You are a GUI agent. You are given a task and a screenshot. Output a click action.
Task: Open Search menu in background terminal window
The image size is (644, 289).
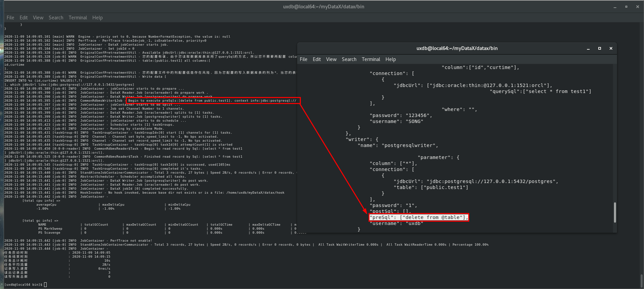click(x=56, y=18)
